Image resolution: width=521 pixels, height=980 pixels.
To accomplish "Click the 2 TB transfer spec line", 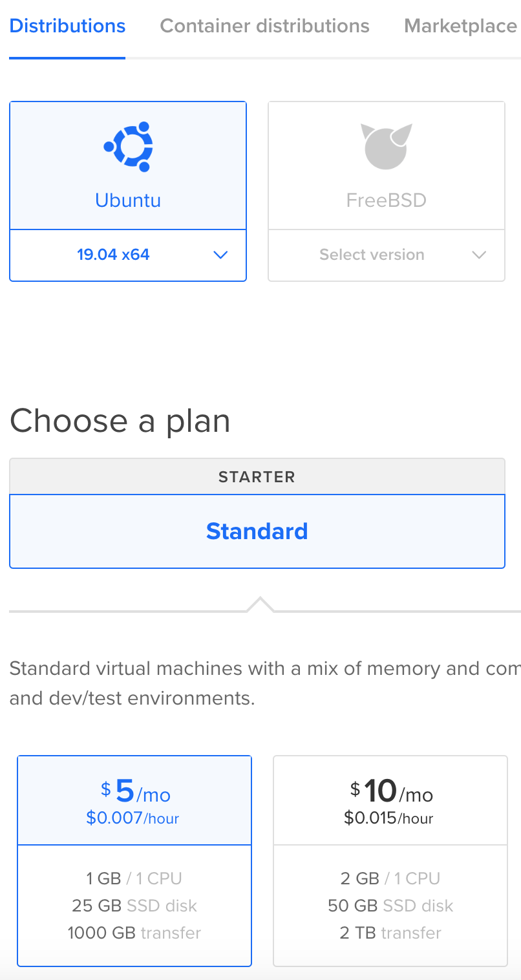I will point(390,933).
